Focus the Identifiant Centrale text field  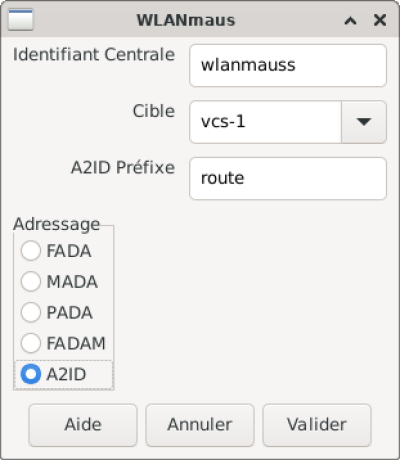(x=288, y=65)
